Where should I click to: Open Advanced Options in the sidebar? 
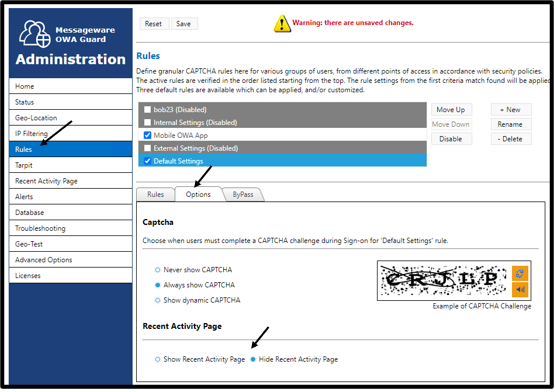coord(70,260)
